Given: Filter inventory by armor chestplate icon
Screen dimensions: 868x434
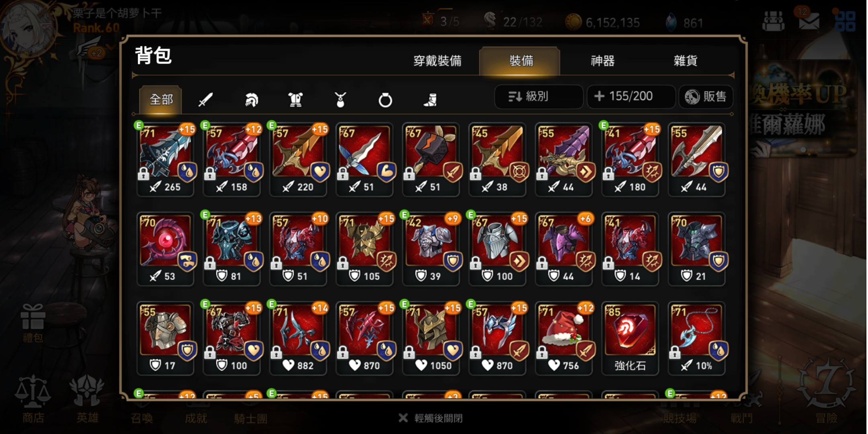Looking at the screenshot, I should click(x=295, y=100).
